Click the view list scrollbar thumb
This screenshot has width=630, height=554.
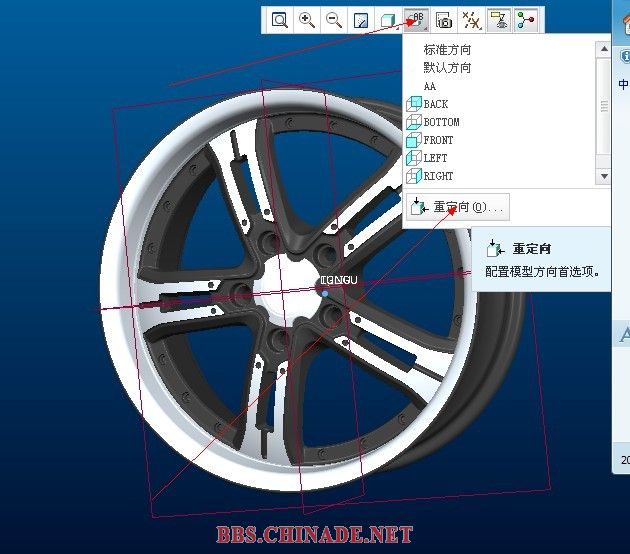pos(603,106)
